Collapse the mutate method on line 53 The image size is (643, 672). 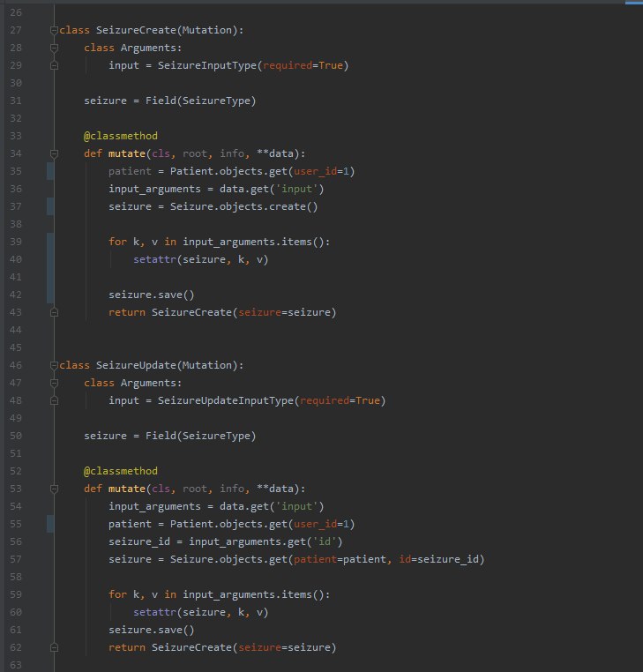tap(54, 489)
